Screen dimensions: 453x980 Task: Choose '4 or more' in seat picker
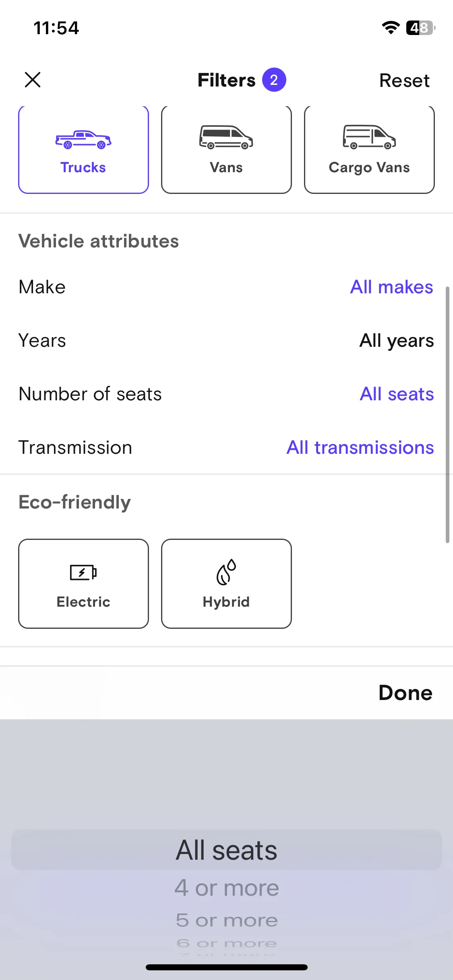pos(227,888)
